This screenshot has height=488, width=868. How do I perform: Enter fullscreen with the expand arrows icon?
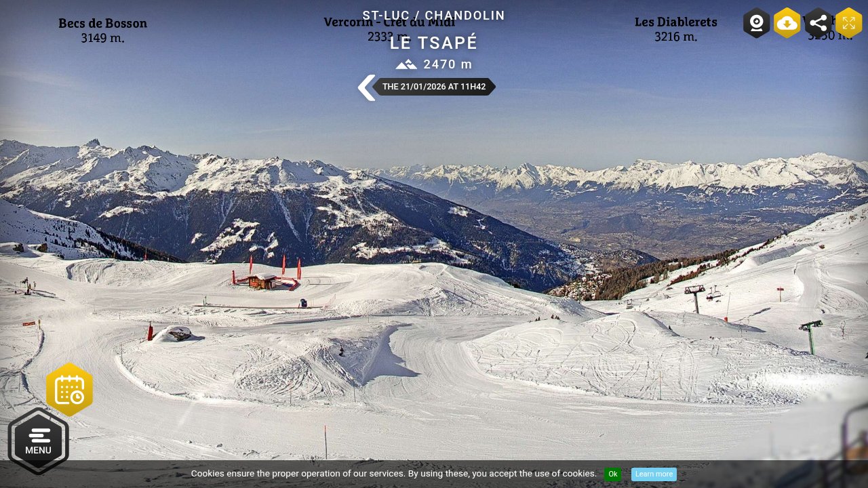tap(848, 23)
